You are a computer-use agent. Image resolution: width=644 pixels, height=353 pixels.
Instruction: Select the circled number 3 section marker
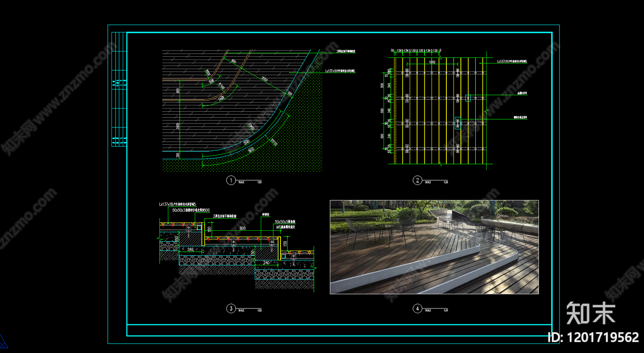(x=231, y=308)
